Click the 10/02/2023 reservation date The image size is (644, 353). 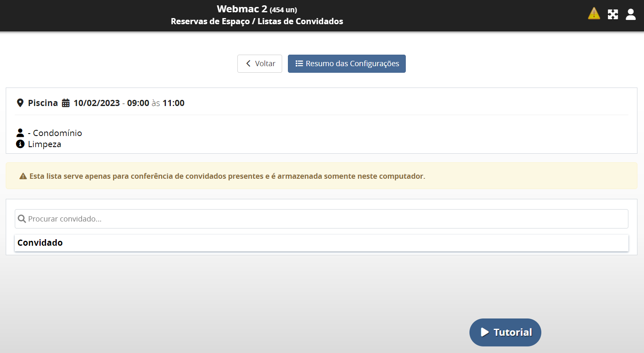tap(97, 103)
